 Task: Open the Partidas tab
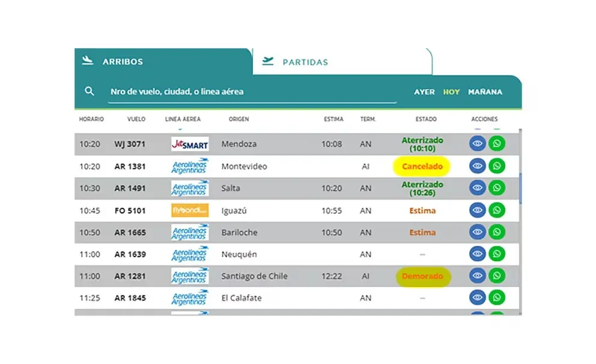coord(305,62)
